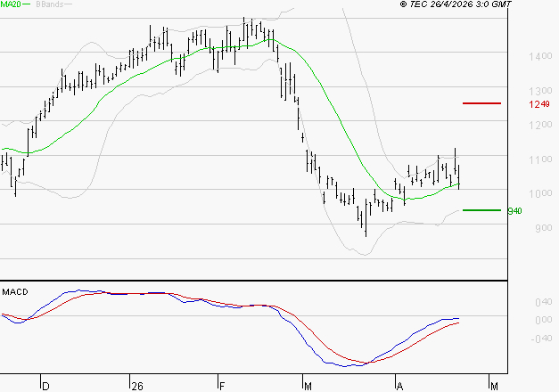The width and height of the screenshot is (559, 392).
Task: Click the MACD 040 axis label
Action: coord(544,302)
